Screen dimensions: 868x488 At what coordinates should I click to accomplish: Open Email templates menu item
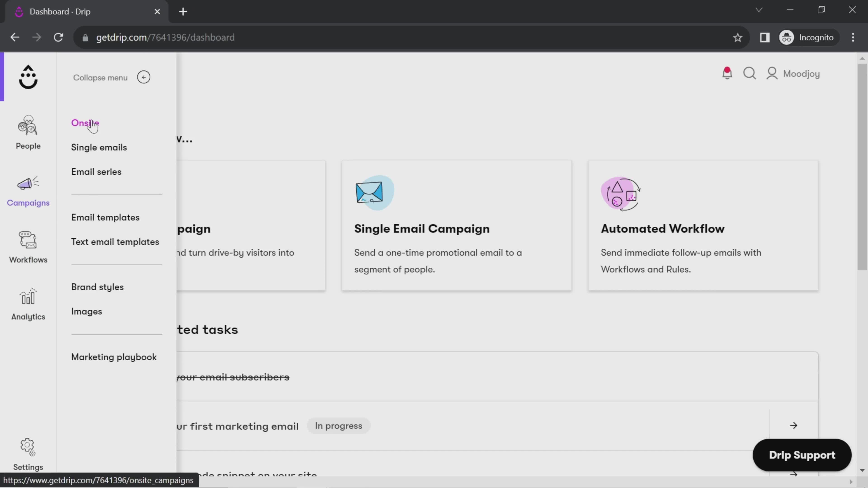[x=105, y=218]
